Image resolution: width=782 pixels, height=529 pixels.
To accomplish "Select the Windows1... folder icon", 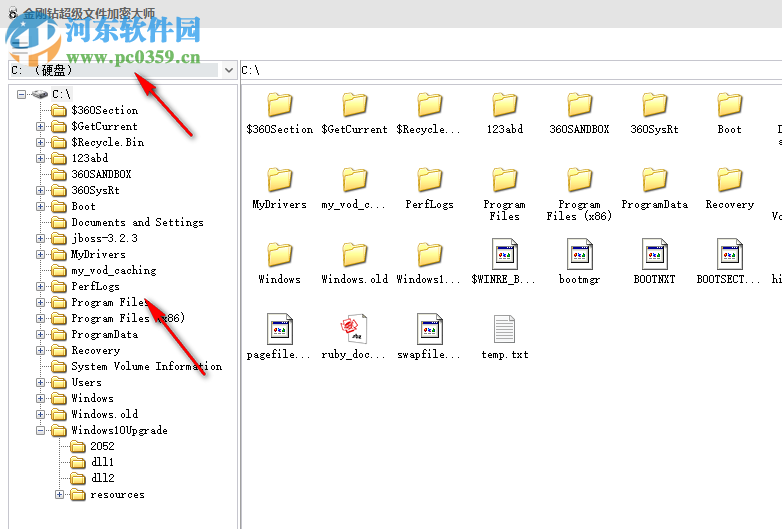I will [x=429, y=254].
